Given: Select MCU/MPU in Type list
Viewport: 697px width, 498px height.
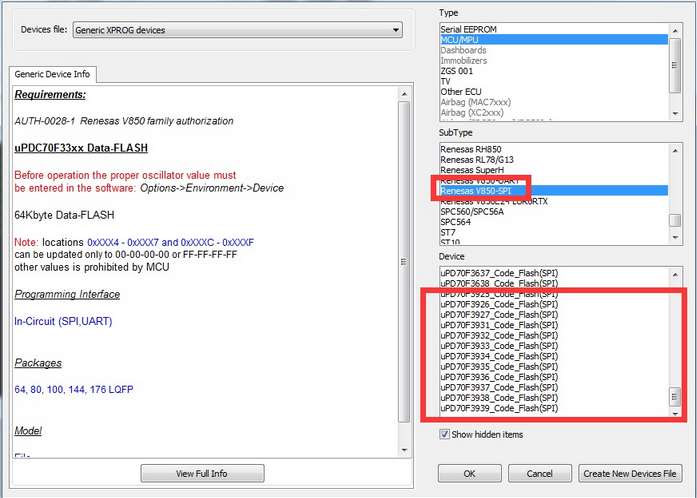Looking at the screenshot, I should (x=553, y=40).
